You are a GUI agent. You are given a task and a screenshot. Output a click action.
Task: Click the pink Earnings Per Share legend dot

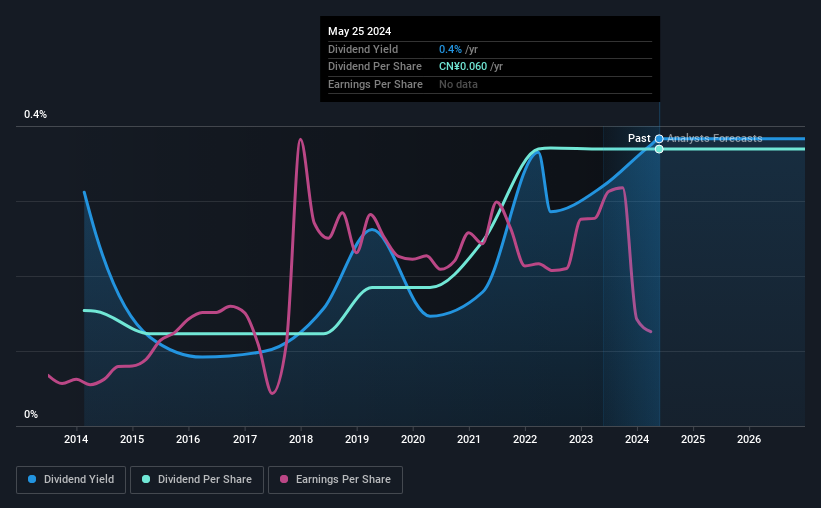click(x=284, y=479)
